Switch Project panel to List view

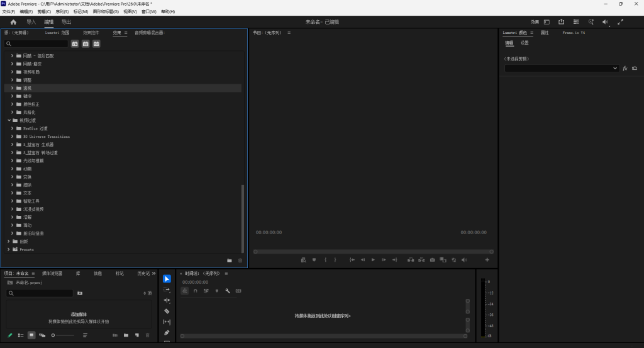pos(21,335)
